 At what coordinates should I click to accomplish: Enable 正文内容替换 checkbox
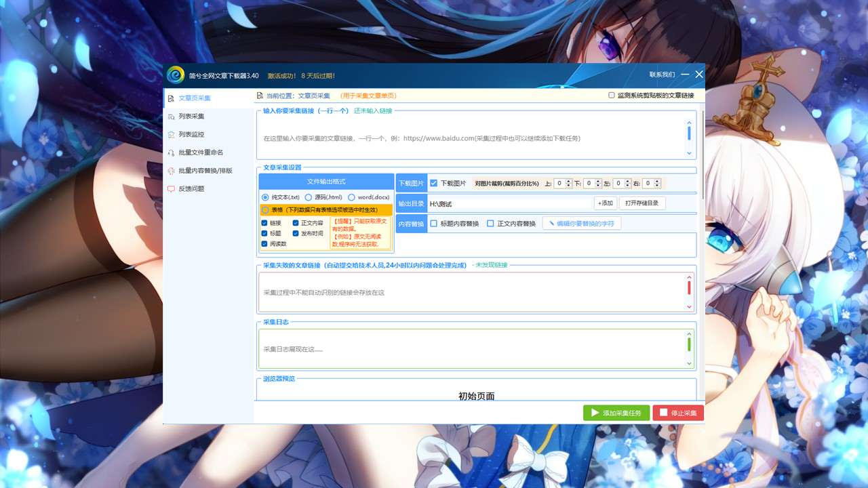(x=491, y=224)
